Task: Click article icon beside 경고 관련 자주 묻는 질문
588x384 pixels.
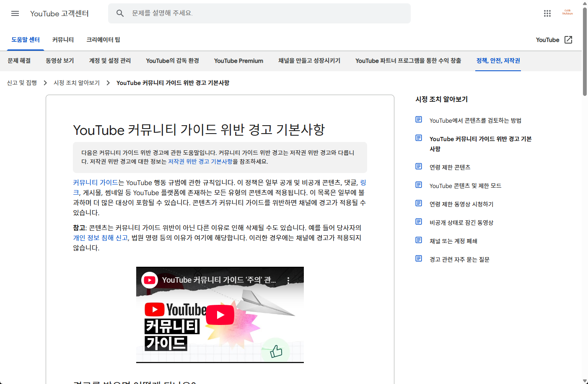Action: click(x=419, y=259)
